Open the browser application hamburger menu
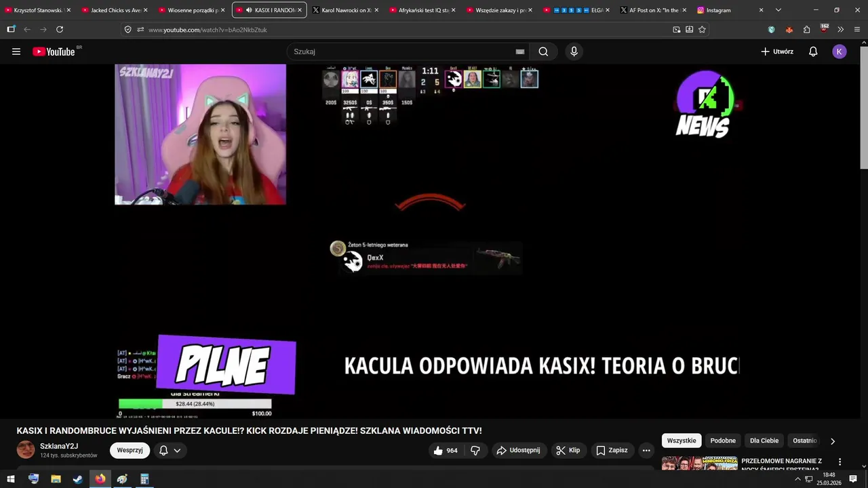This screenshot has height=488, width=868. click(x=857, y=29)
